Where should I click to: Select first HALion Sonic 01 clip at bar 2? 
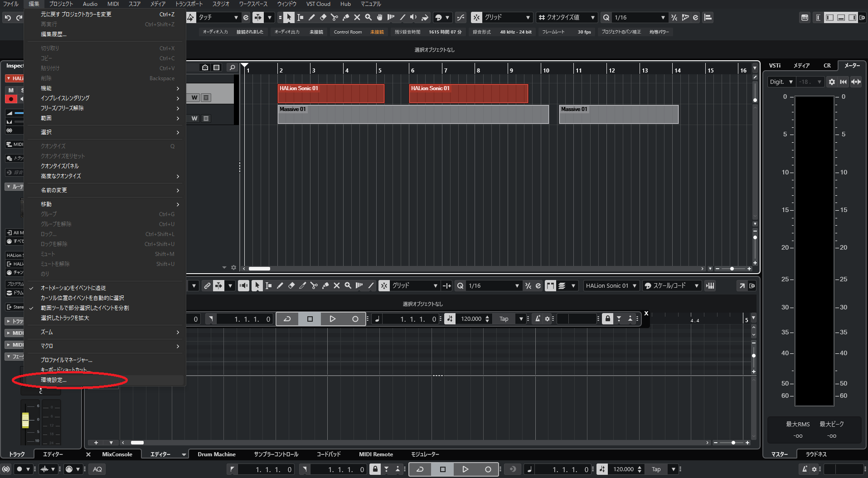(x=331, y=93)
